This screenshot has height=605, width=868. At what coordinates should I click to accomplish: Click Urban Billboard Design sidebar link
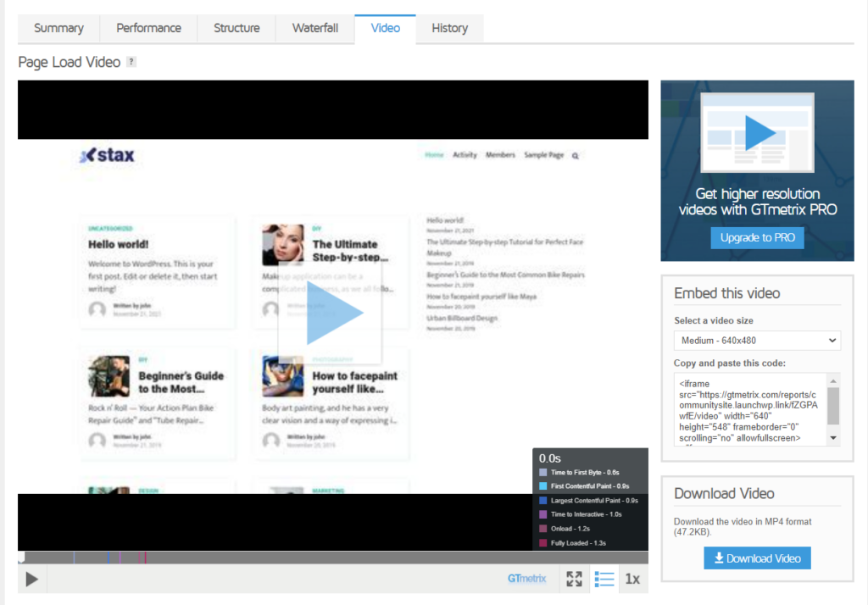462,319
